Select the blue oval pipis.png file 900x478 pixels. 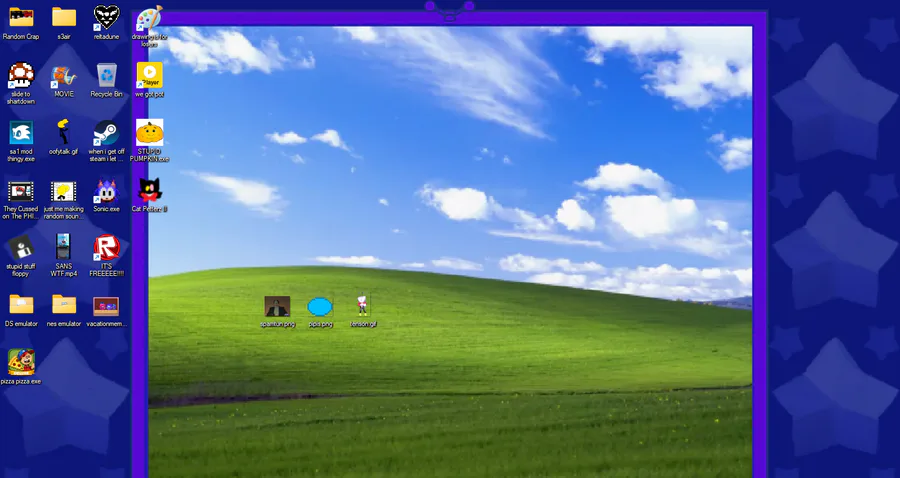(320, 307)
